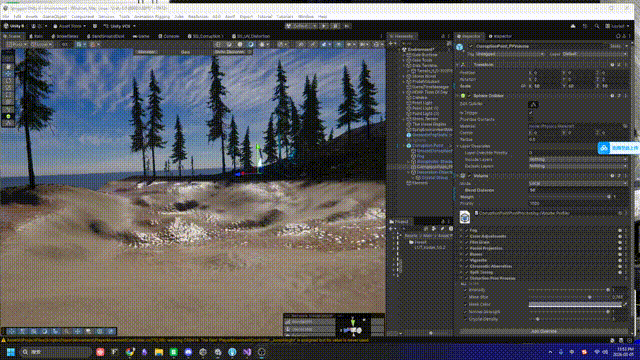Open the Windows Start menu
The image size is (640, 360).
(11, 352)
